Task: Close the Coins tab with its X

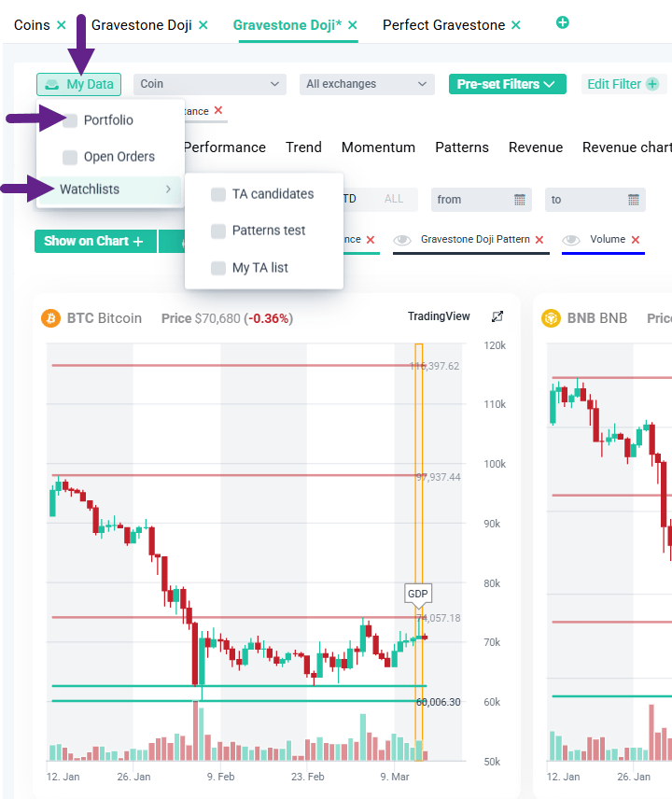Action: tap(62, 25)
